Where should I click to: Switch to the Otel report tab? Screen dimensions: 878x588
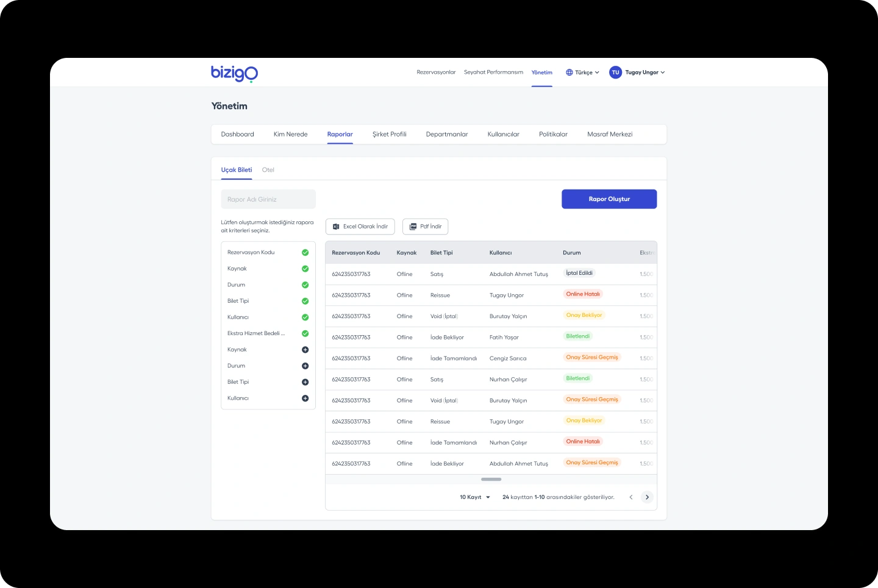point(268,170)
